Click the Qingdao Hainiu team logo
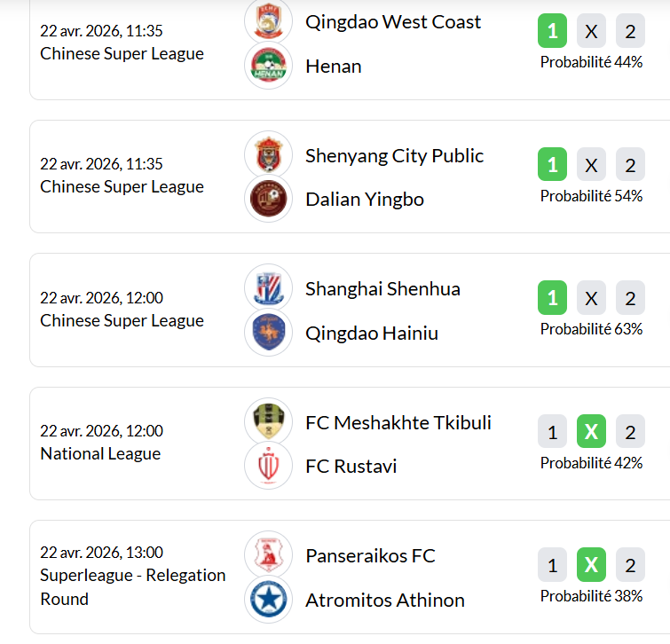 tap(268, 333)
